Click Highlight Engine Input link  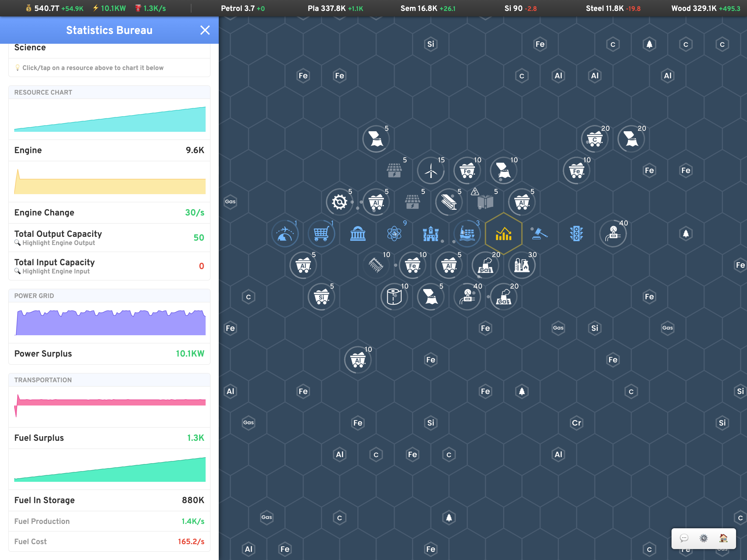point(56,271)
